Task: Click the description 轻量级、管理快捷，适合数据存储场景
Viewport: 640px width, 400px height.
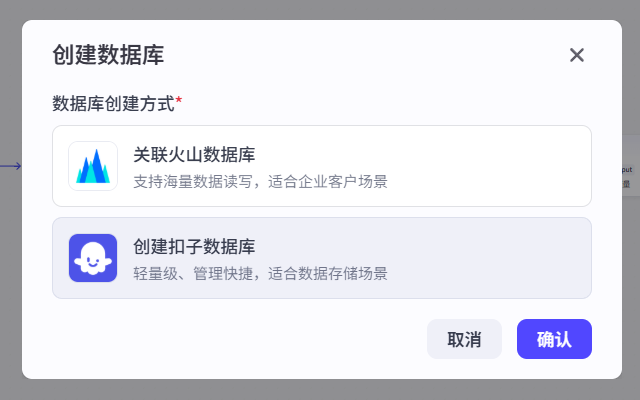Action: coord(260,273)
